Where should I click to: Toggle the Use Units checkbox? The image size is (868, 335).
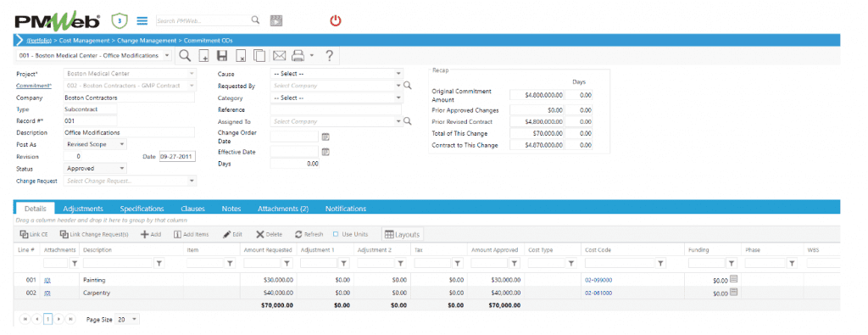tap(336, 234)
